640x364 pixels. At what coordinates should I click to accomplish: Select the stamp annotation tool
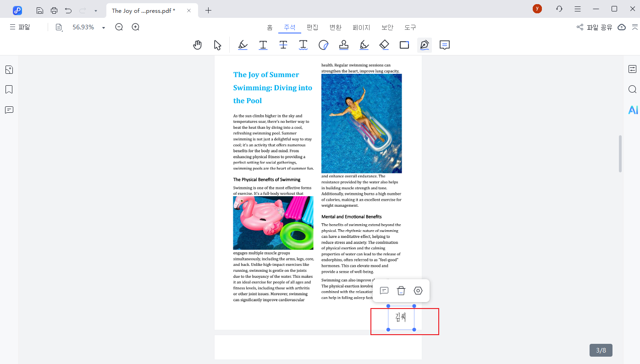344,45
